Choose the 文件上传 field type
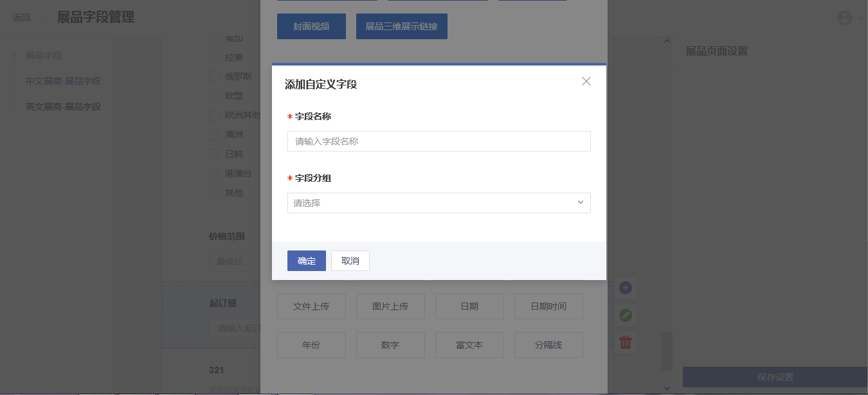The height and width of the screenshot is (395, 868). point(311,306)
